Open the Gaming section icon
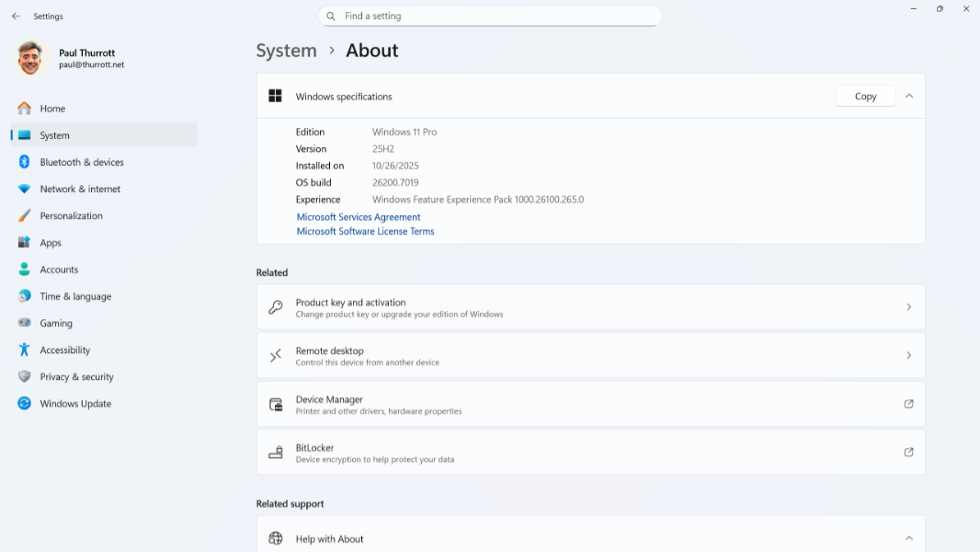 (24, 323)
